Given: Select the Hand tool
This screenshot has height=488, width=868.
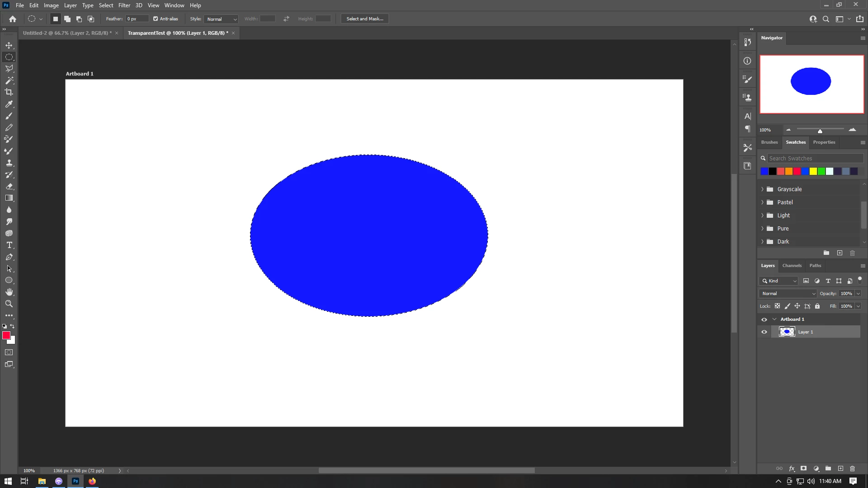Looking at the screenshot, I should [9, 292].
